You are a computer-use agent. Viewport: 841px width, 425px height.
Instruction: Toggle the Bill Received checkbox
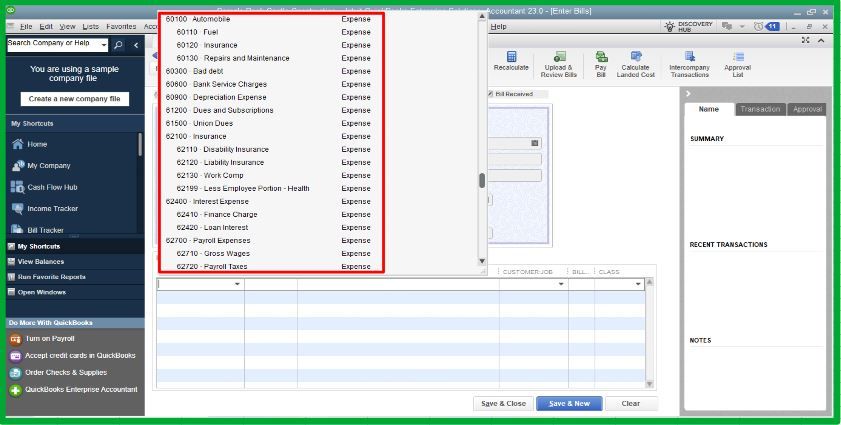(490, 94)
